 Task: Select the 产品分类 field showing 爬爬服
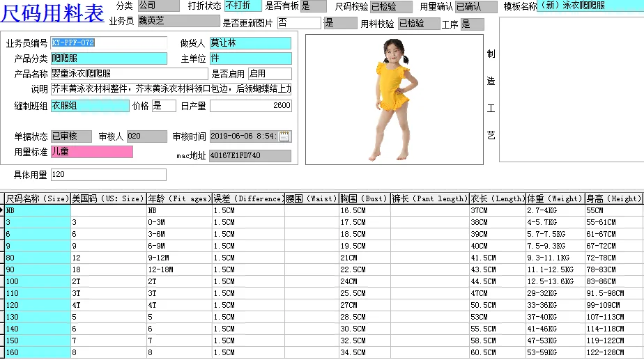(109, 58)
